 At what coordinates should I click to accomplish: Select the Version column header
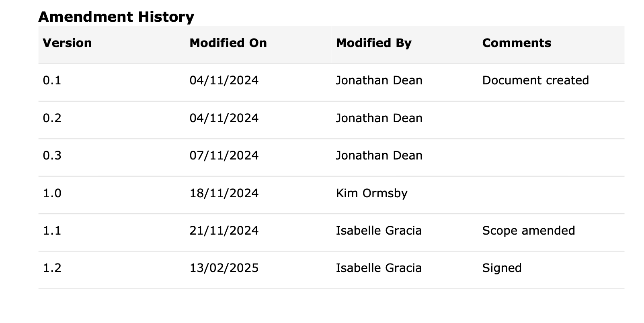point(67,43)
